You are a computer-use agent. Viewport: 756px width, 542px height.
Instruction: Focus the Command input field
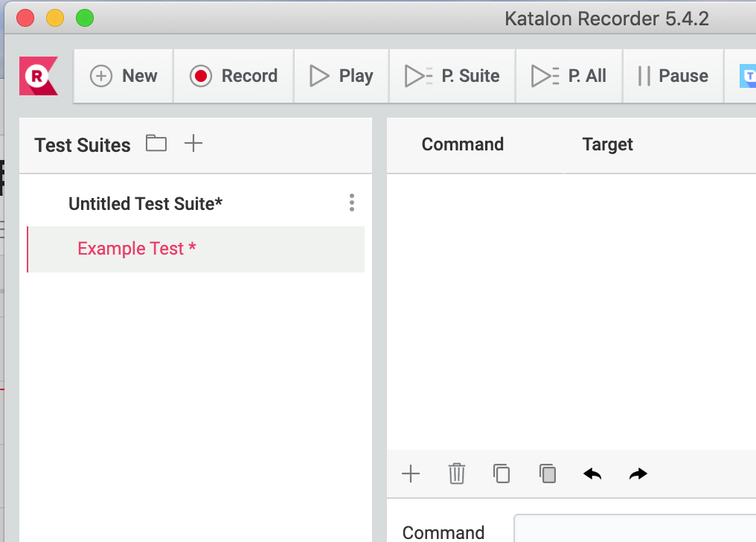coord(635,529)
